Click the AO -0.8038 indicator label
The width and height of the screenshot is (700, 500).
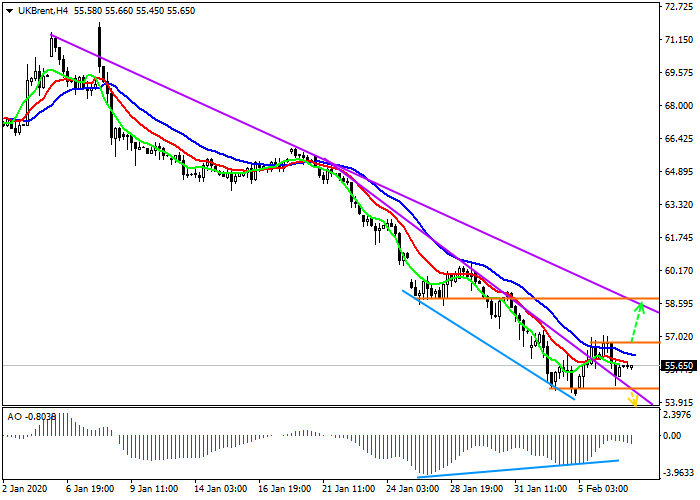point(32,416)
